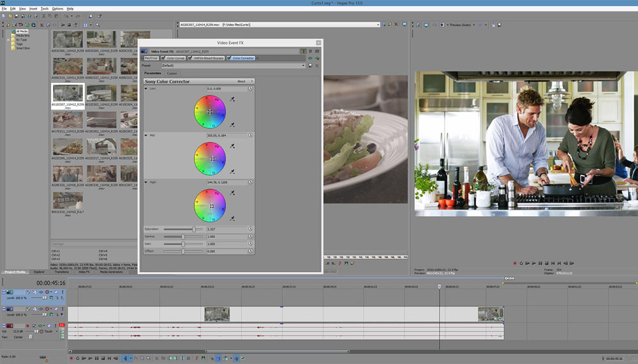Select Media Bins folder

tap(23, 36)
